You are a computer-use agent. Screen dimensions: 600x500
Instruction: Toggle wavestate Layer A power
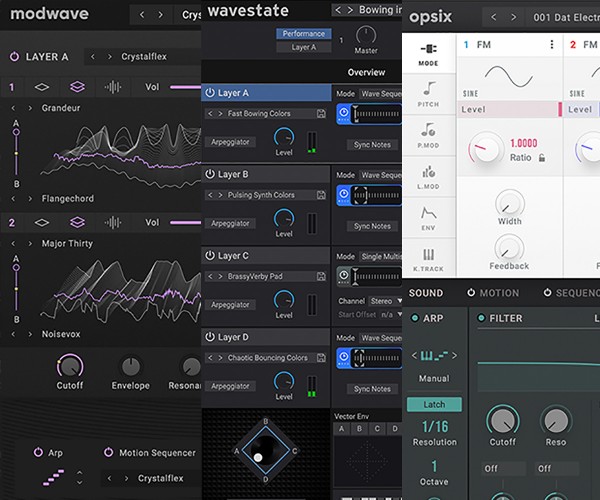coord(210,93)
